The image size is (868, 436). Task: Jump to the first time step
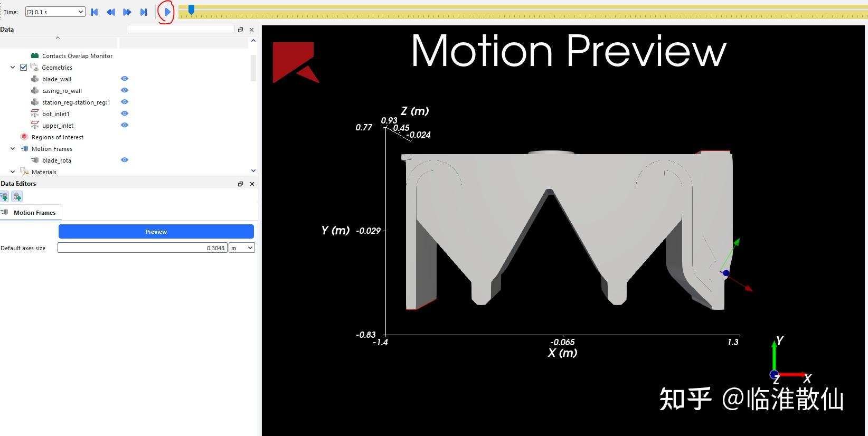(95, 12)
